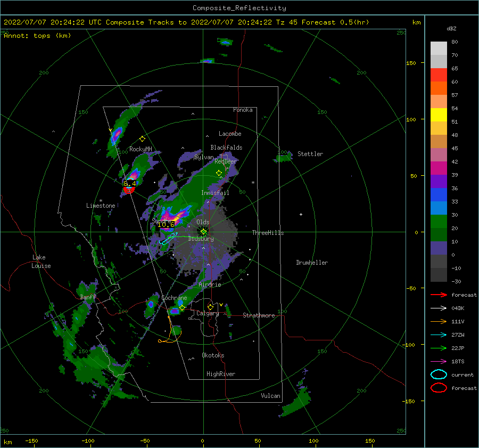Click the Drumheller town label

(x=312, y=263)
